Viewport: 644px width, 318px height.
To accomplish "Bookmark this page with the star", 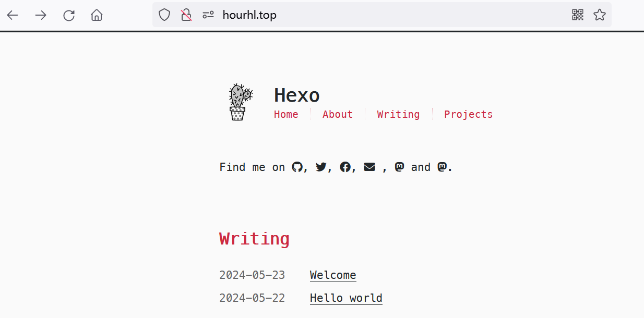I will [x=599, y=15].
